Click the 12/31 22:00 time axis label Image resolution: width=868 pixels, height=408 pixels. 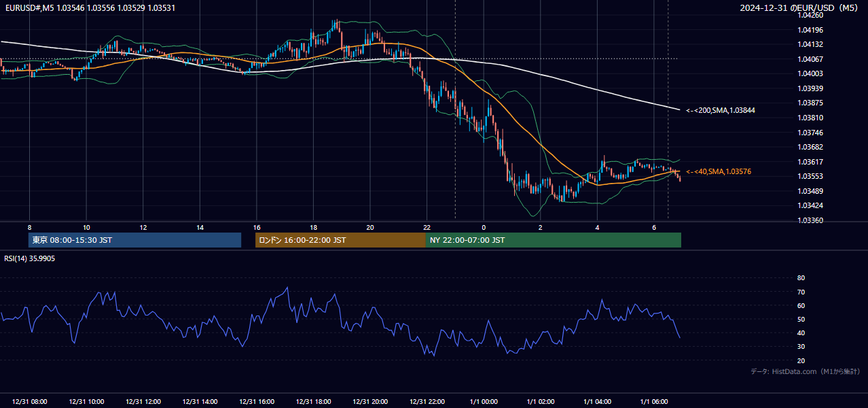427,402
